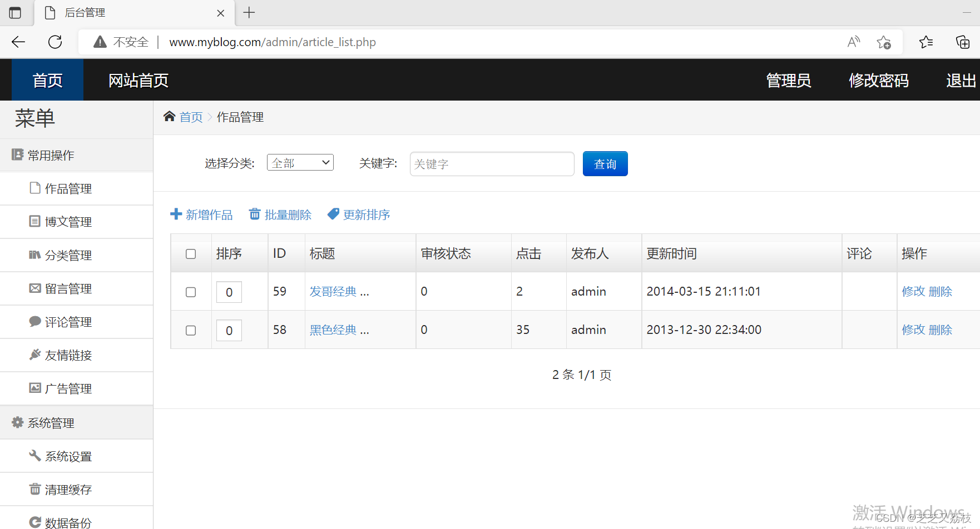The image size is (980, 529).
Task: Close the 后台管理 tab
Action: tap(221, 13)
